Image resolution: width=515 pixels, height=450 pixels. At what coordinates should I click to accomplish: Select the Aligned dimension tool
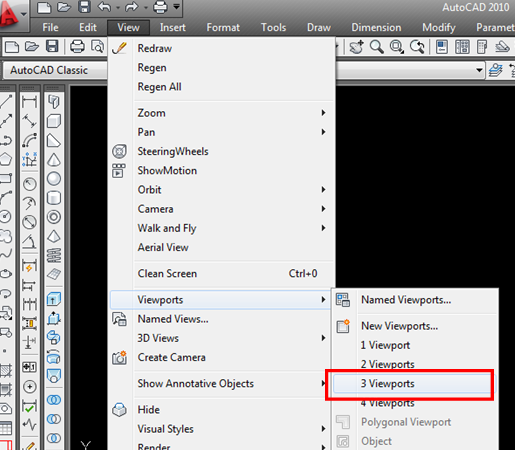(29, 121)
